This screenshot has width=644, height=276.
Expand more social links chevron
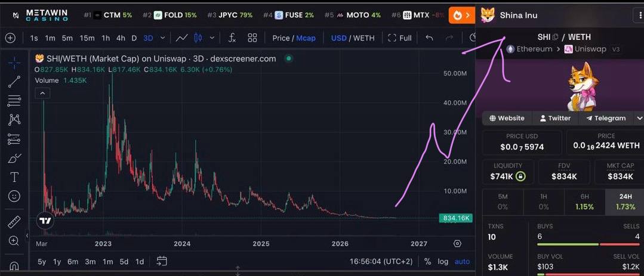638,118
